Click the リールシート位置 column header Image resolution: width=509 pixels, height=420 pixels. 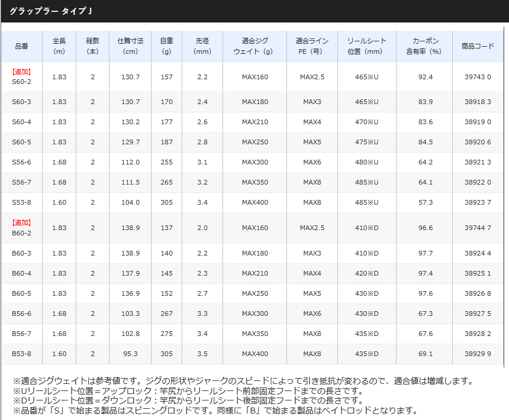click(x=366, y=46)
